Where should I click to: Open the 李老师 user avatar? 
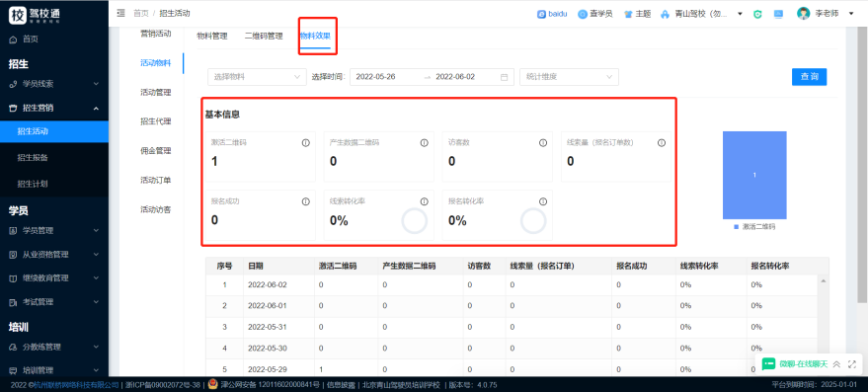(x=803, y=13)
